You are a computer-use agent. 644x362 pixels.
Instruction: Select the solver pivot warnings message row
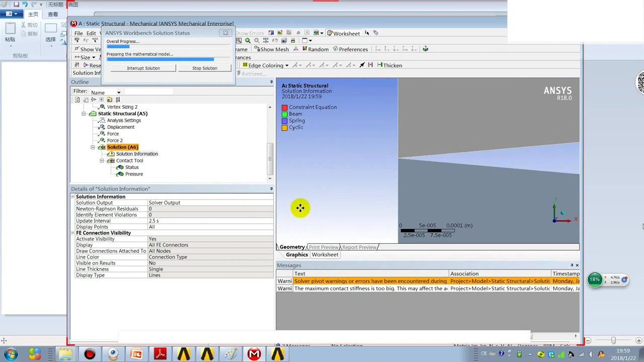point(428,281)
